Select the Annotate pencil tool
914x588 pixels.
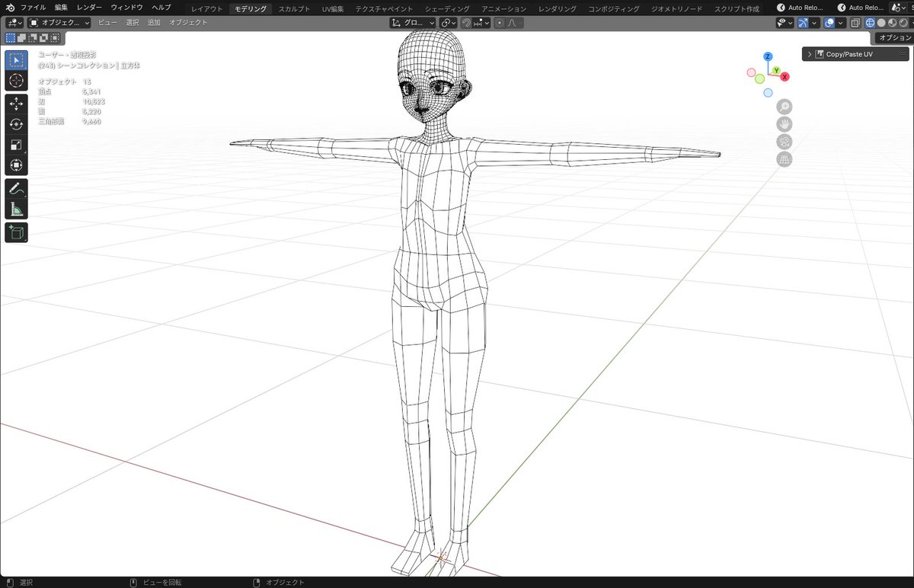[17, 189]
